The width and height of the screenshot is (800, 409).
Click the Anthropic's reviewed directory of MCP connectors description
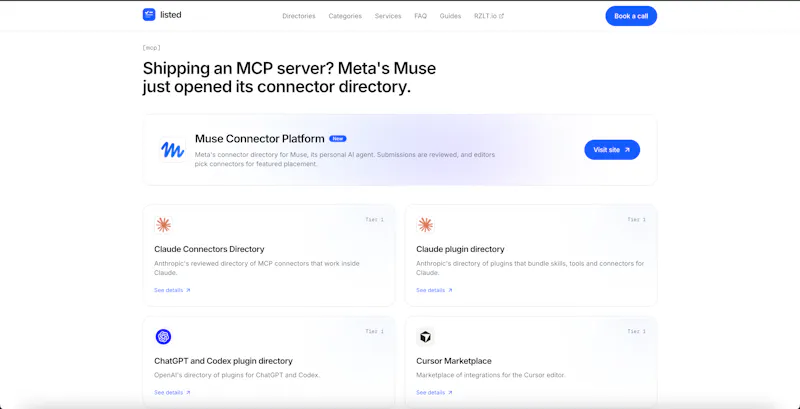point(257,268)
